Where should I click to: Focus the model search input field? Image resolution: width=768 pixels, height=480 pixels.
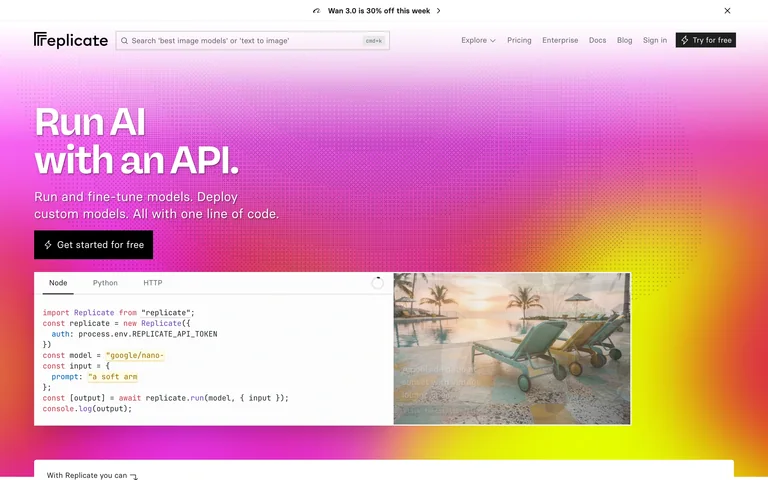(252, 41)
